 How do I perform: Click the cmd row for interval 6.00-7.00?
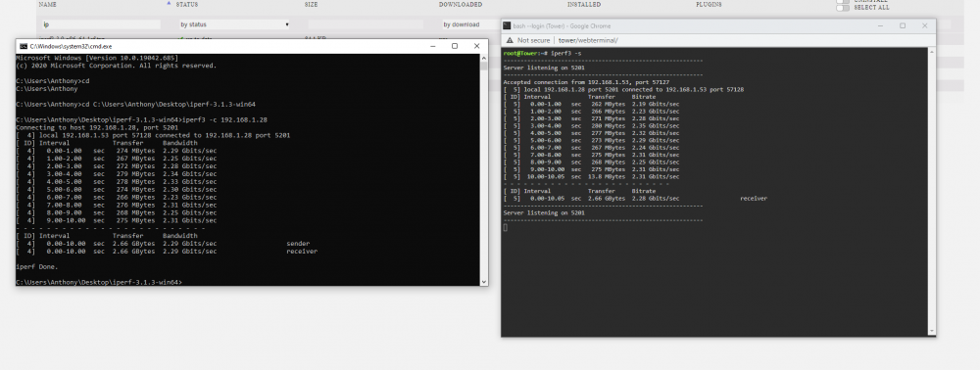pyautogui.click(x=117, y=197)
